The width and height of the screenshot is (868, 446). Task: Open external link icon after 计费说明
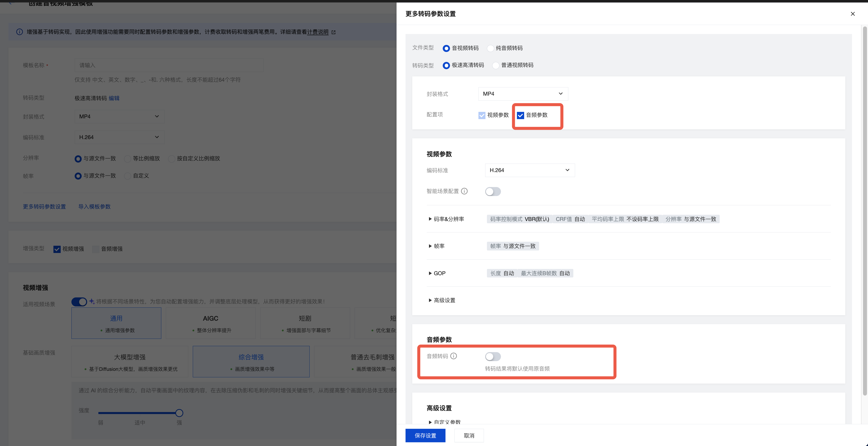point(334,32)
